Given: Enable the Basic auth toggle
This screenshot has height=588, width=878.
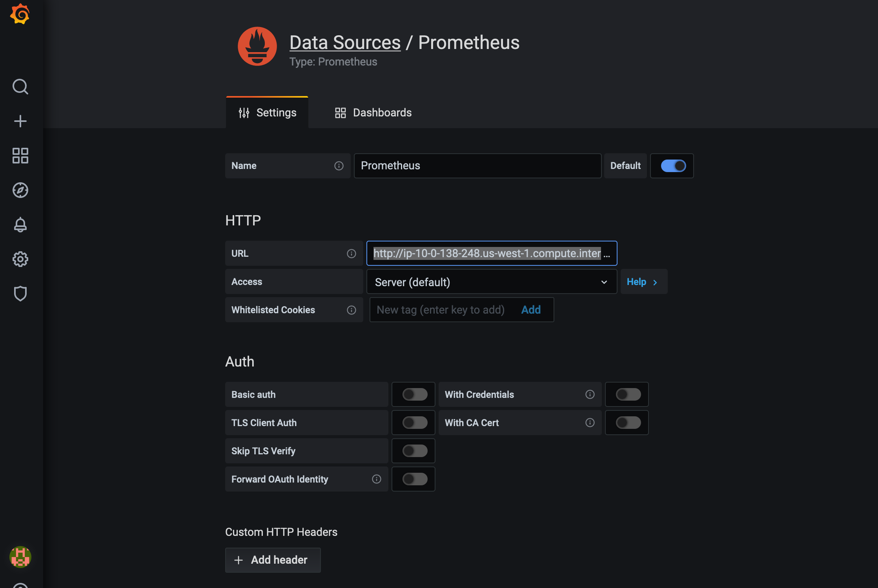Looking at the screenshot, I should tap(414, 394).
